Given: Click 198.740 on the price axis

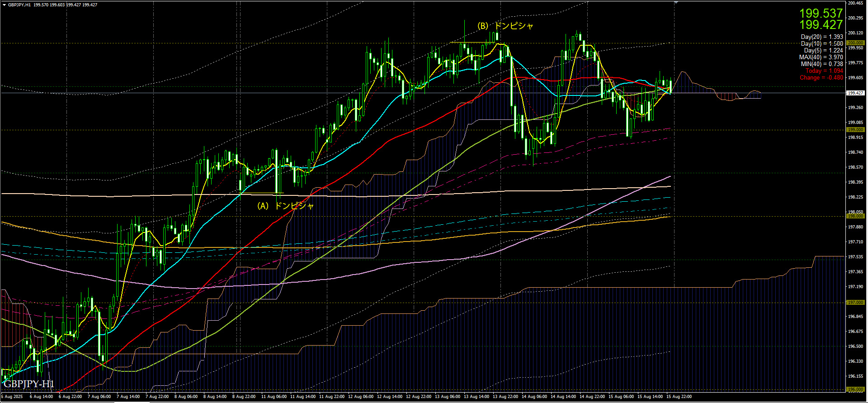Looking at the screenshot, I should click(x=855, y=152).
